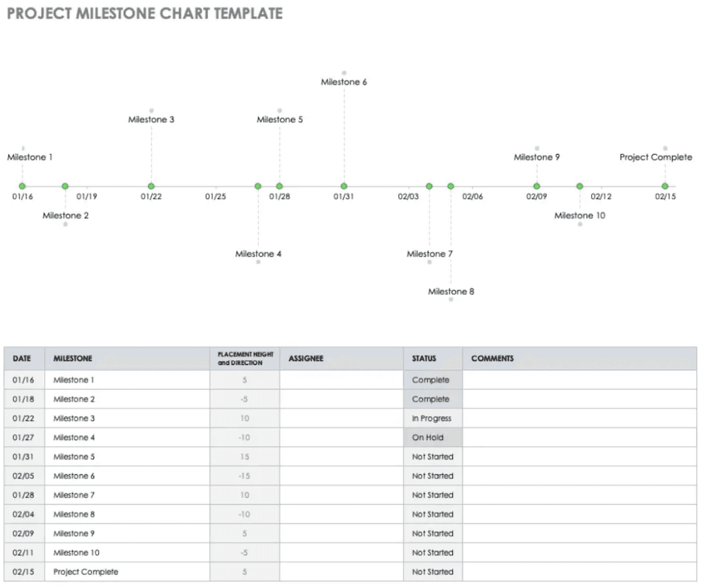Open the In Progress status cell
The height and width of the screenshot is (588, 708).
pyautogui.click(x=433, y=419)
